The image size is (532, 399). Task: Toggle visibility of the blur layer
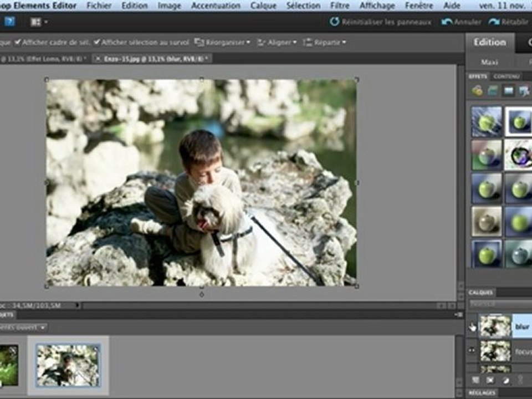tap(472, 326)
